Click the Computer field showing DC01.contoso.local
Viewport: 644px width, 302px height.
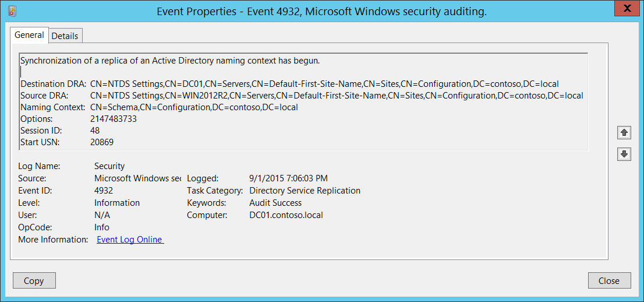point(286,215)
